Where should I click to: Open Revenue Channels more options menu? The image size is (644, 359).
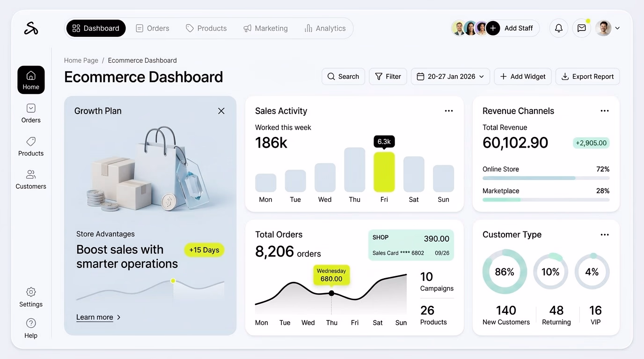coord(605,111)
